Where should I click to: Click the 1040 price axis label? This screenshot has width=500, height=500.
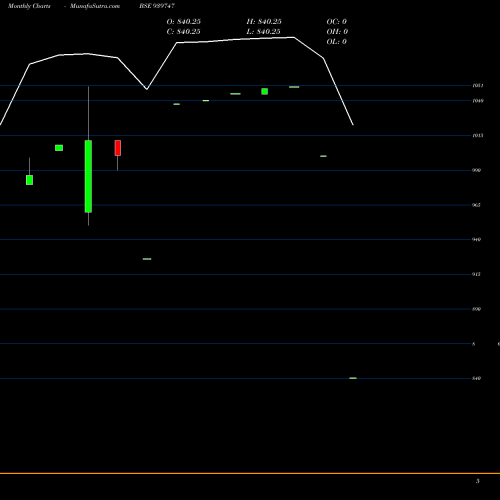(x=478, y=101)
